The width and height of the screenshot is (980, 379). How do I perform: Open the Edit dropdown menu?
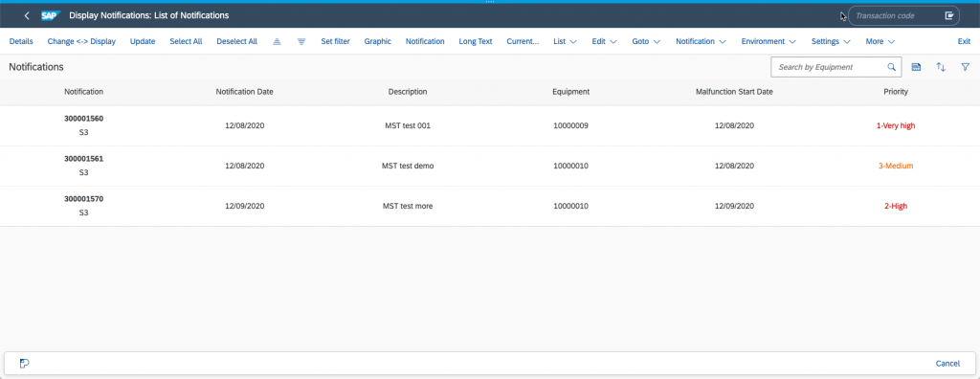(x=605, y=41)
